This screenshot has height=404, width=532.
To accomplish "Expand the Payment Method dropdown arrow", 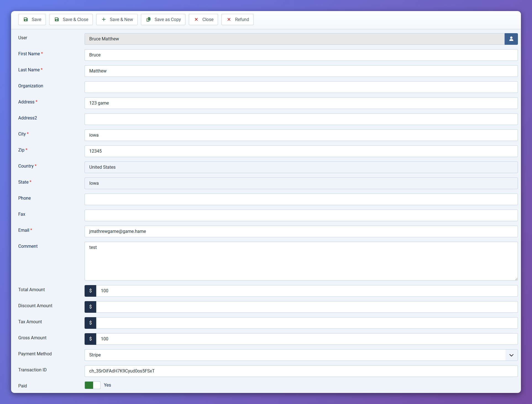I will click(x=511, y=355).
